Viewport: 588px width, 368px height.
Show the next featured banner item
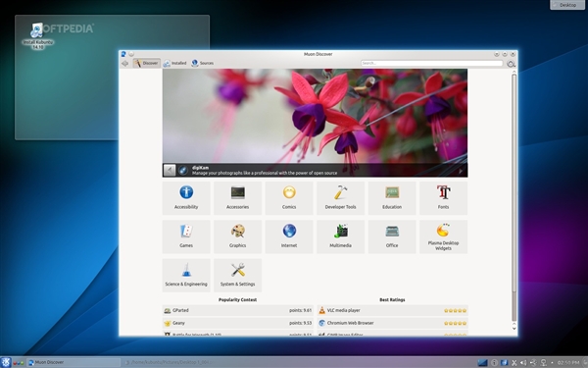click(x=461, y=171)
